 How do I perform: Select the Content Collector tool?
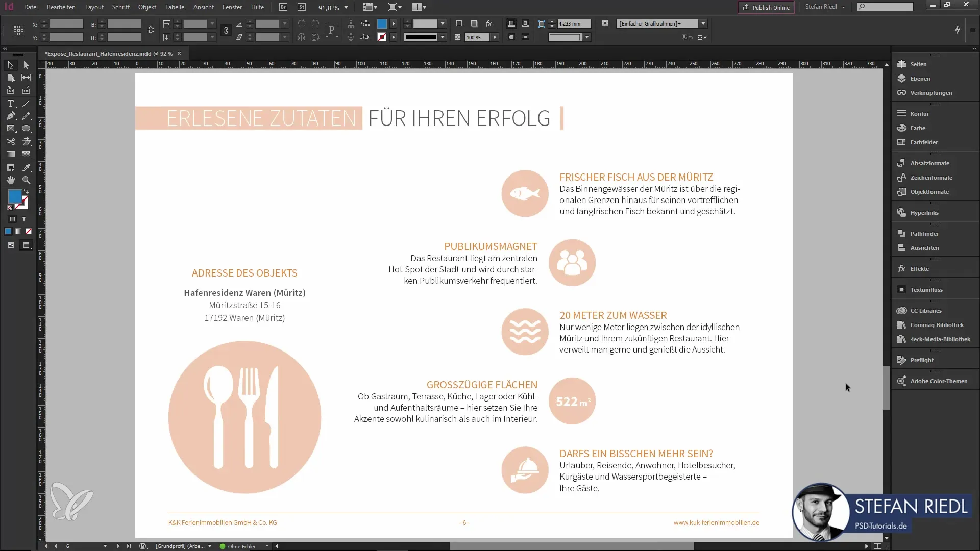click(x=10, y=90)
